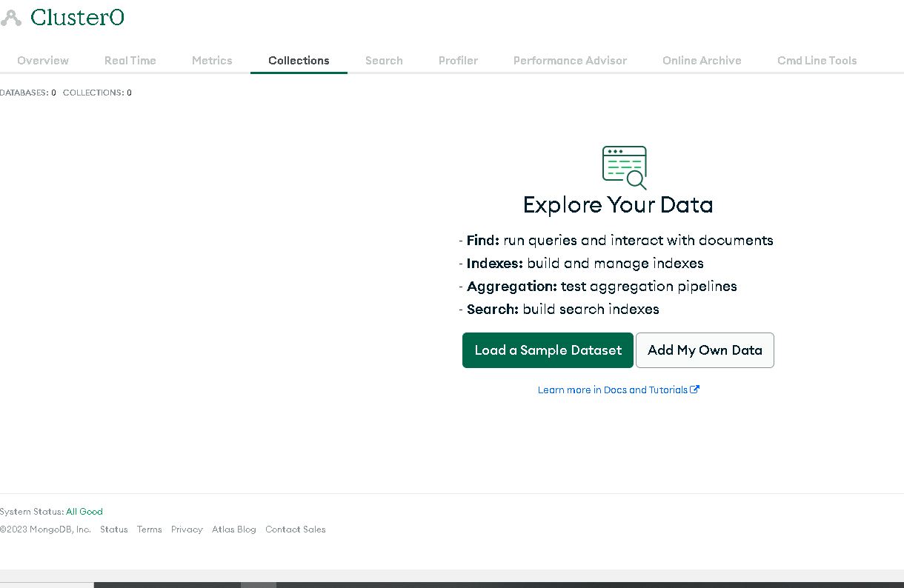
Task: Click the Cluster0 title text
Action: 77,18
